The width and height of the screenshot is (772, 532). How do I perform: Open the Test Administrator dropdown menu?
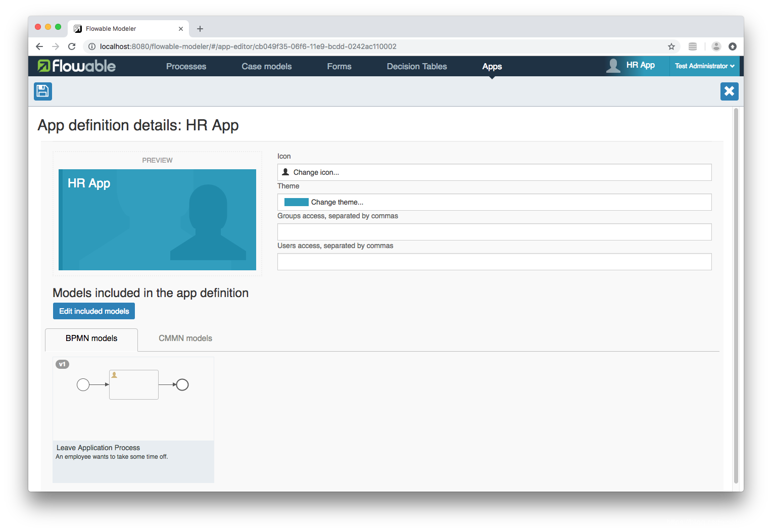pos(705,66)
